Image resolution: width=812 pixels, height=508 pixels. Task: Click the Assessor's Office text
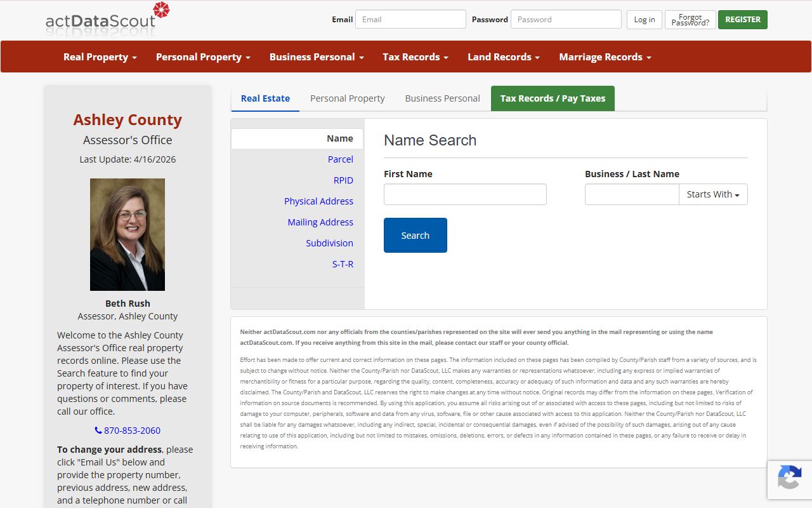(128, 140)
